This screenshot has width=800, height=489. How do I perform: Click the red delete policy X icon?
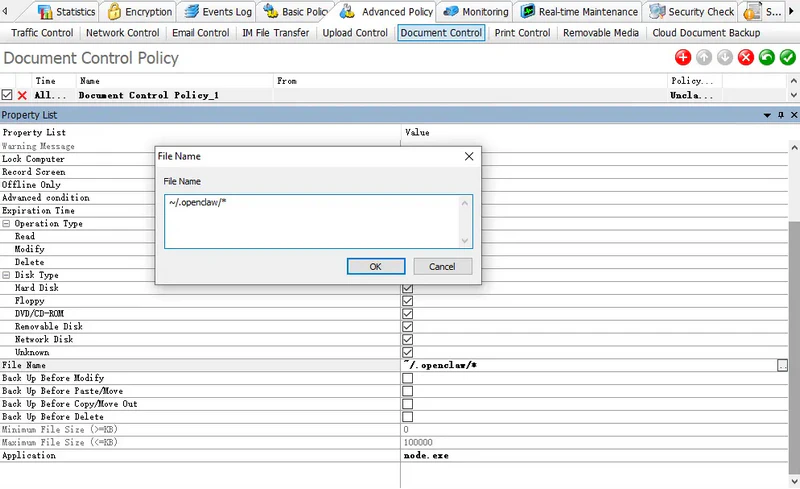[745, 58]
